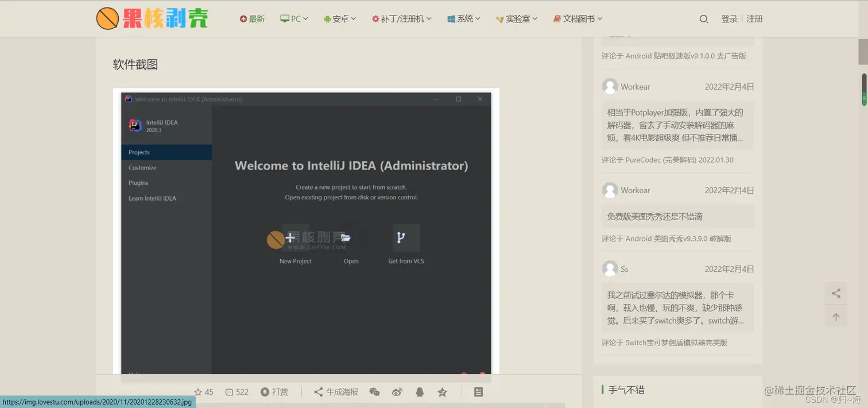Open 评论于 Switch宝可梦剑盾模拟器完美版 link
The image size is (868, 408).
click(x=665, y=342)
